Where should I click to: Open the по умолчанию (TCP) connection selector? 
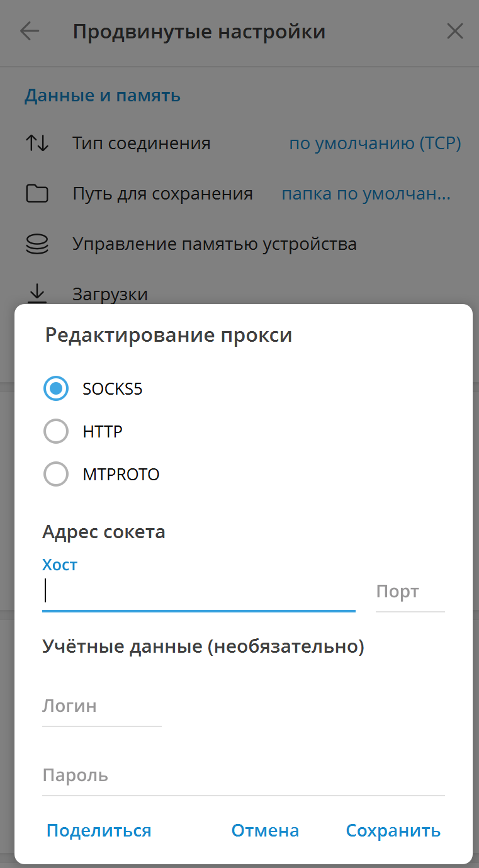pos(375,143)
